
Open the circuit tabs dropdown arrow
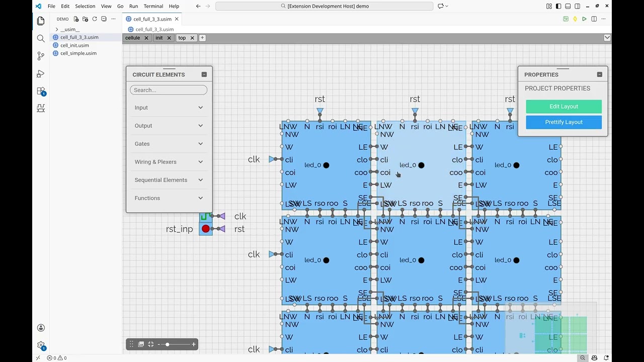[x=607, y=38]
